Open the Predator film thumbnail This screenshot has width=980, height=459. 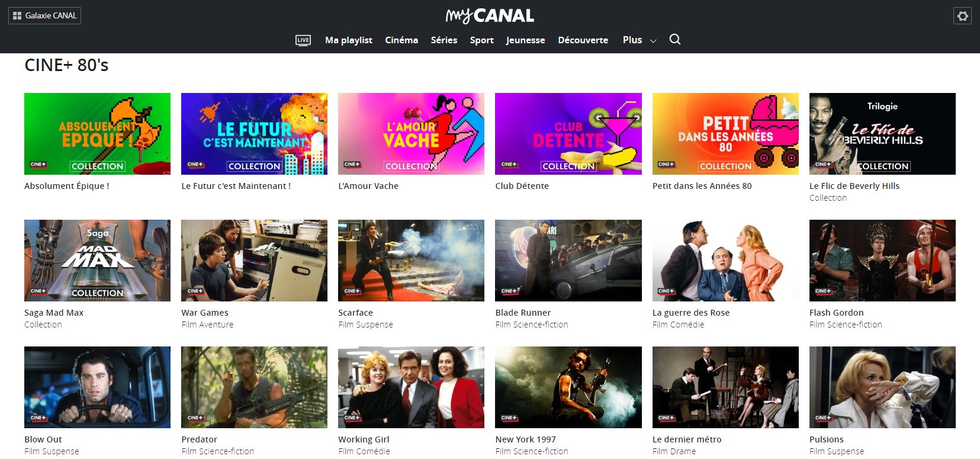pos(254,387)
